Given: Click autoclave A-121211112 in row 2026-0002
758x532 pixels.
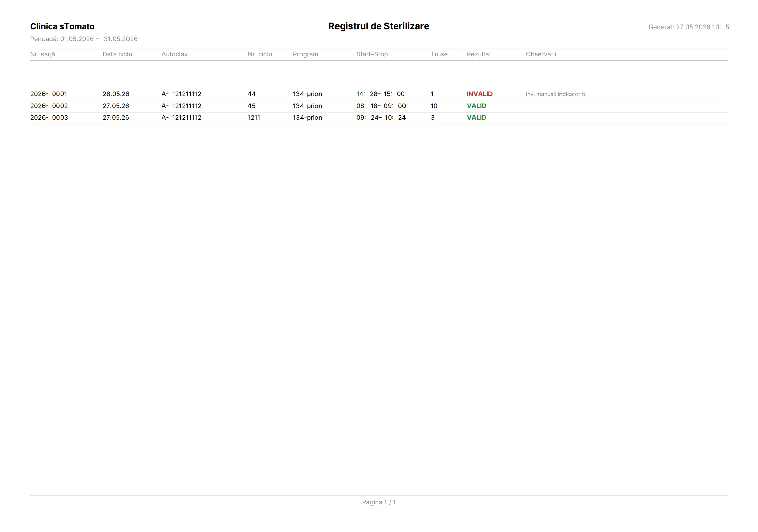Looking at the screenshot, I should tap(182, 106).
